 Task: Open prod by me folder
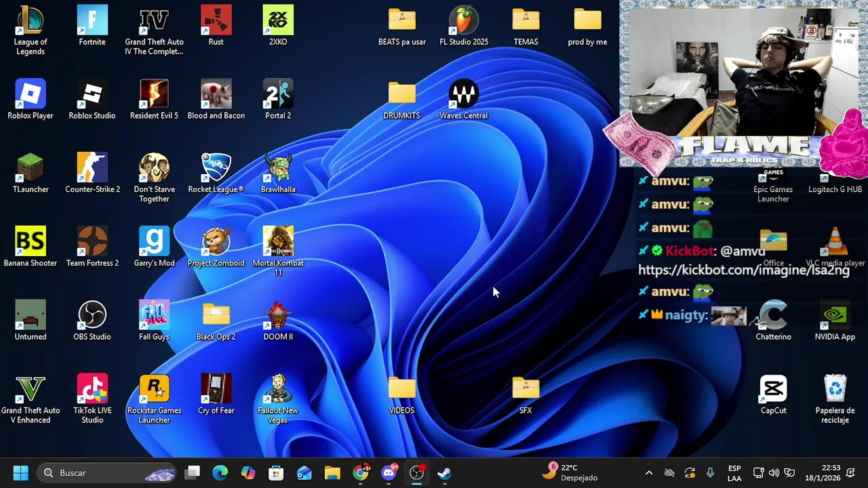click(587, 26)
